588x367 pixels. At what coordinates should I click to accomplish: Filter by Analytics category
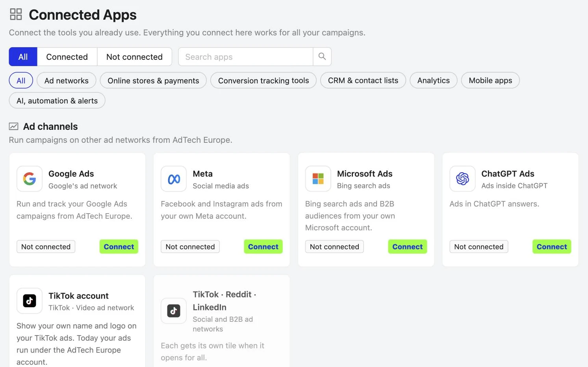tap(434, 81)
